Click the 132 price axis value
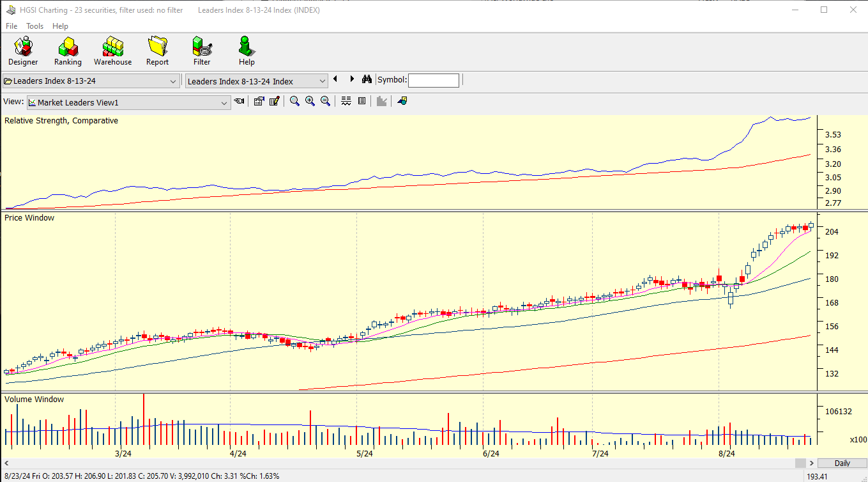This screenshot has width=868, height=482. tap(832, 373)
